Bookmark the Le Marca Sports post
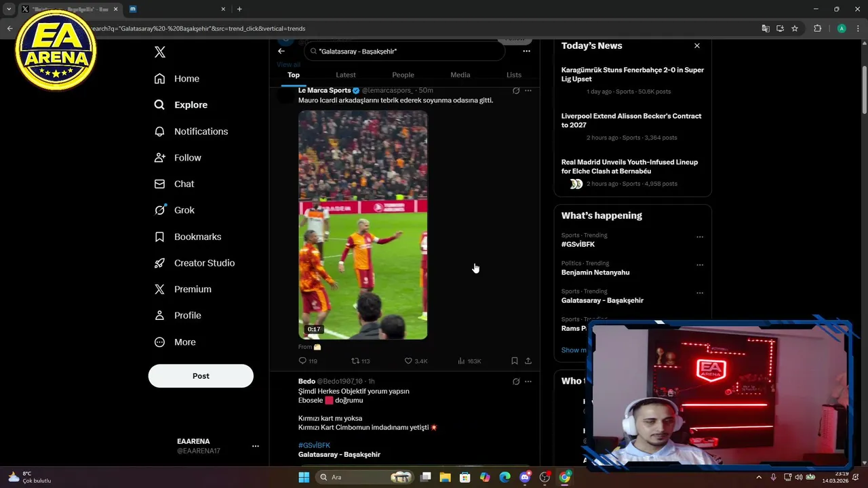 tap(515, 361)
